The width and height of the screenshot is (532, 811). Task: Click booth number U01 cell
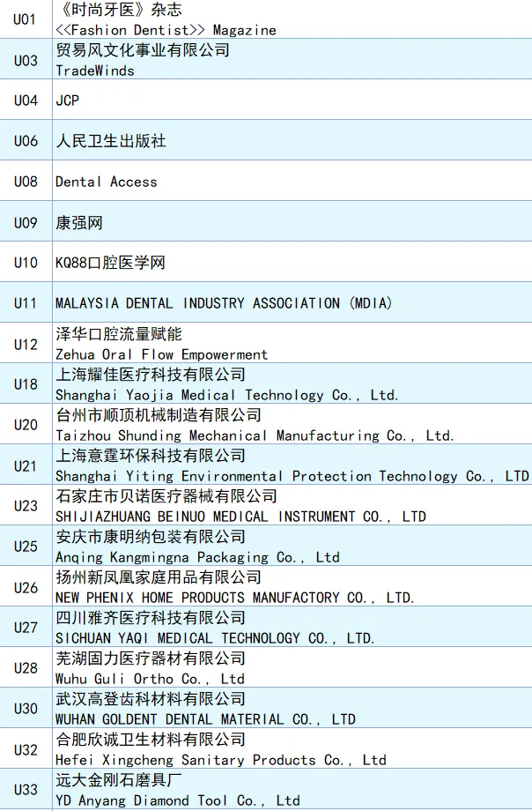coord(26,19)
